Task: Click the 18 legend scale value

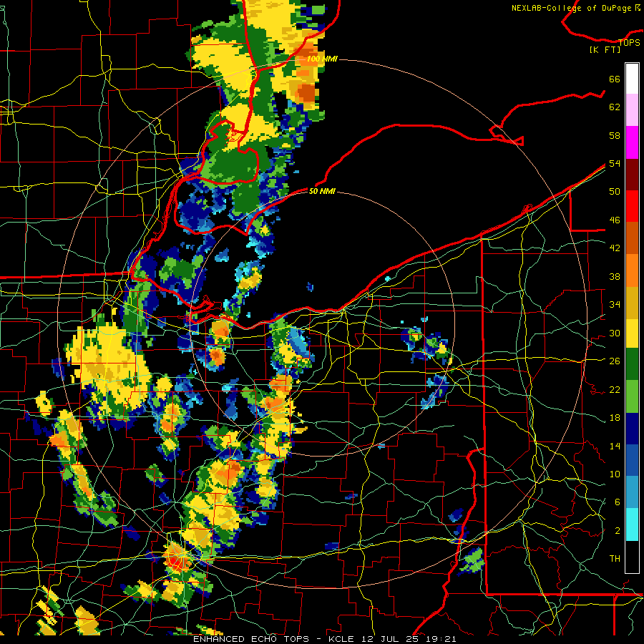Action: [615, 418]
